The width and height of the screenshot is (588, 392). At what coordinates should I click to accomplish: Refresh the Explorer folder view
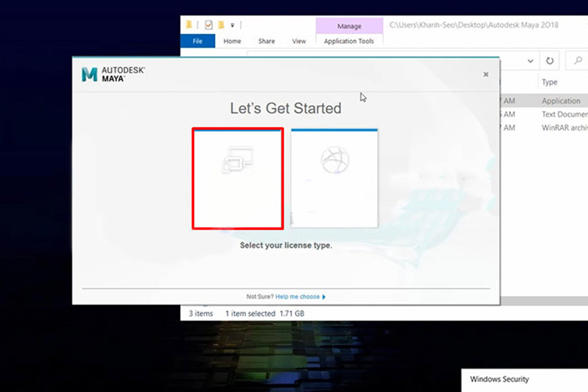click(x=549, y=61)
